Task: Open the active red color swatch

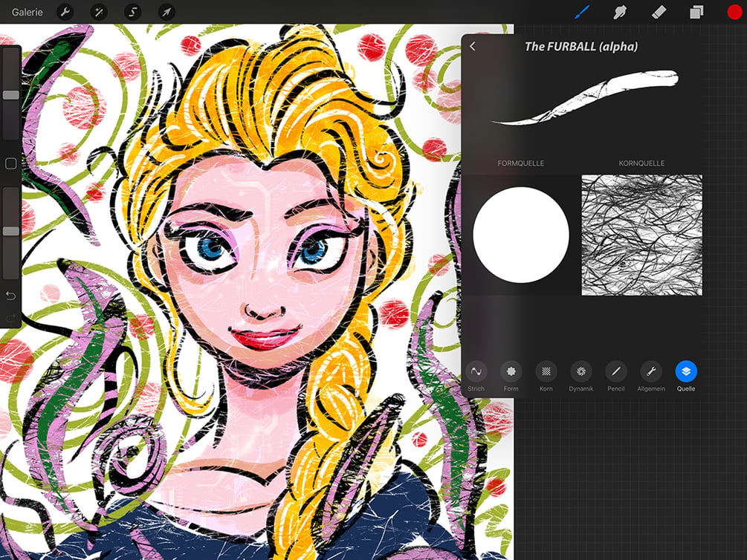Action: click(x=734, y=12)
